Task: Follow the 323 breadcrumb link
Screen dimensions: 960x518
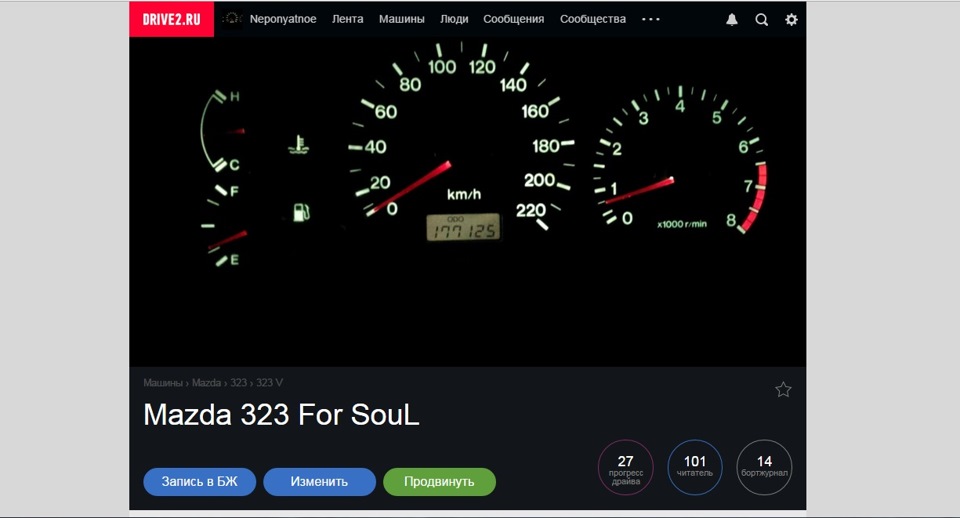Action: point(239,383)
